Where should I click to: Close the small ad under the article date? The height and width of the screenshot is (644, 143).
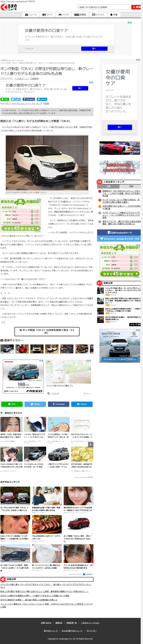point(92,82)
